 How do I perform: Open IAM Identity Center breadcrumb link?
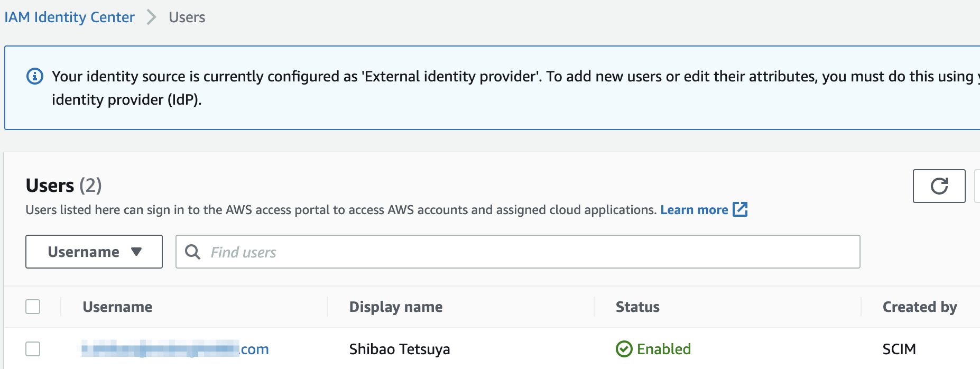69,17
